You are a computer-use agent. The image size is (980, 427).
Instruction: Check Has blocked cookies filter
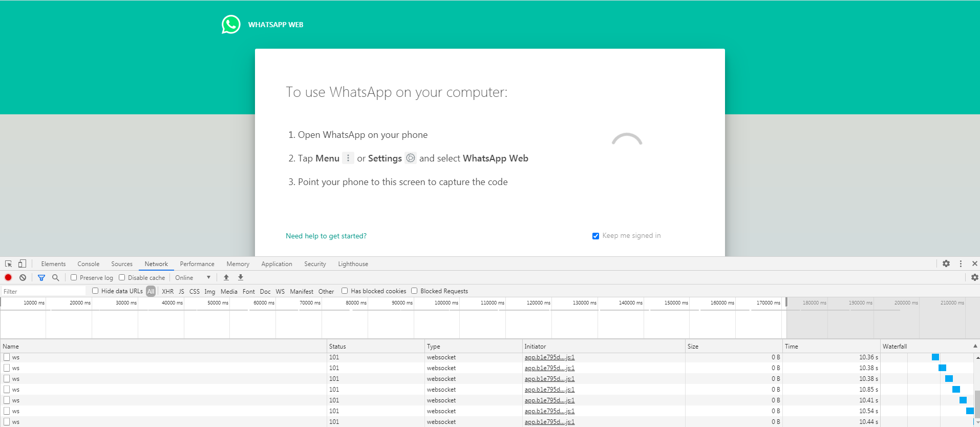coord(345,291)
